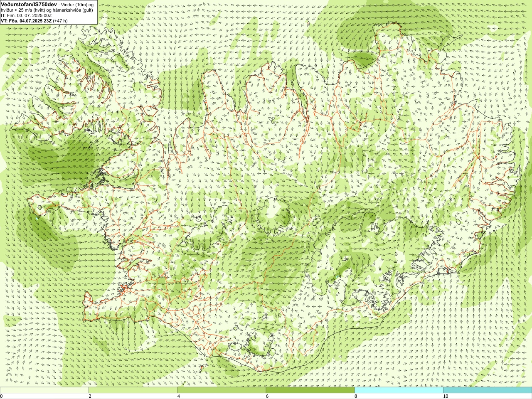Click the 4–6 m/s green legend band
Viewport: 532px width, 399px height.
pyautogui.click(x=222, y=390)
